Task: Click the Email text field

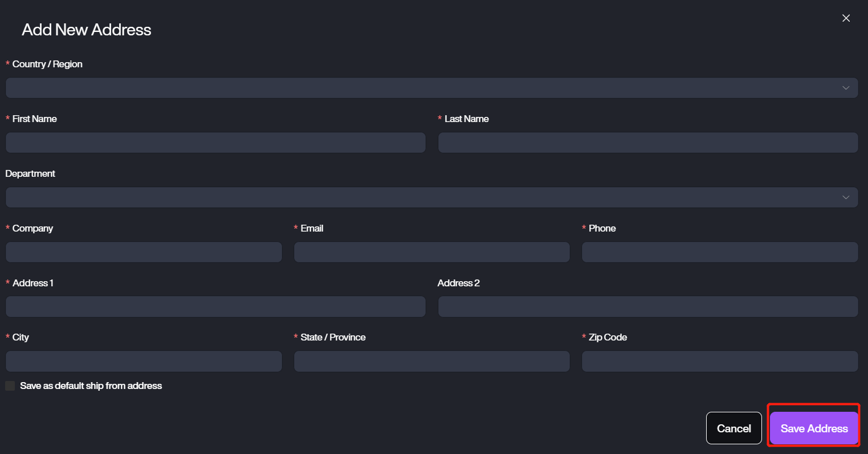Action: (431, 252)
